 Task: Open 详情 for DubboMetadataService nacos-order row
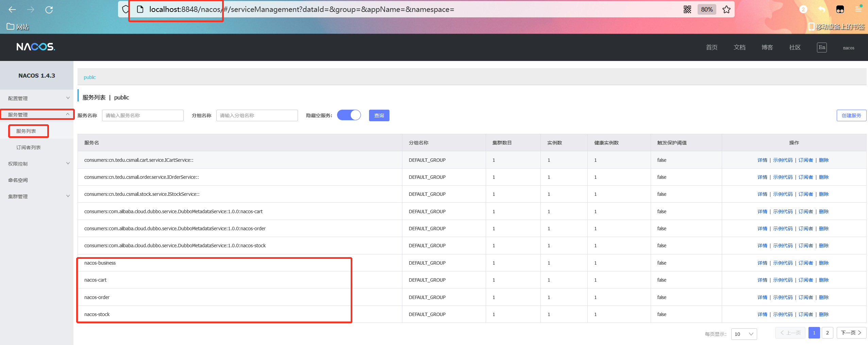[x=762, y=228]
